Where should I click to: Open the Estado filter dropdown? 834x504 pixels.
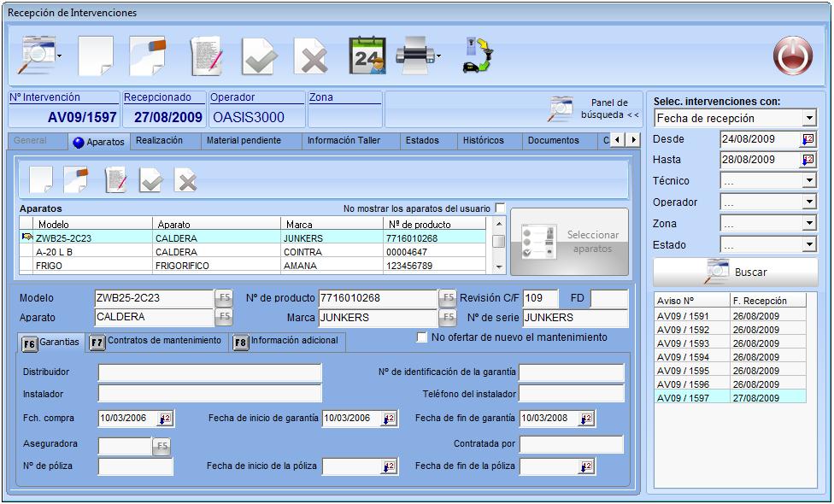coord(809,244)
